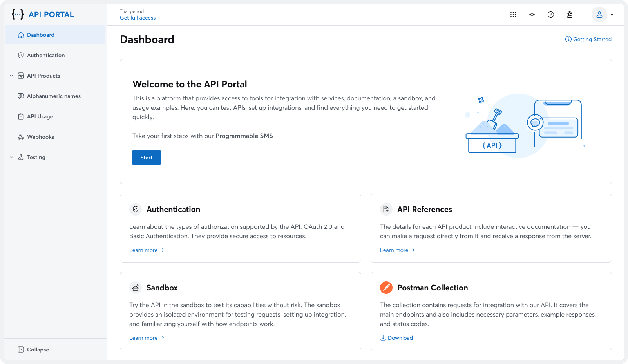Click the support agent icon
This screenshot has width=628, height=364.
pos(570,14)
